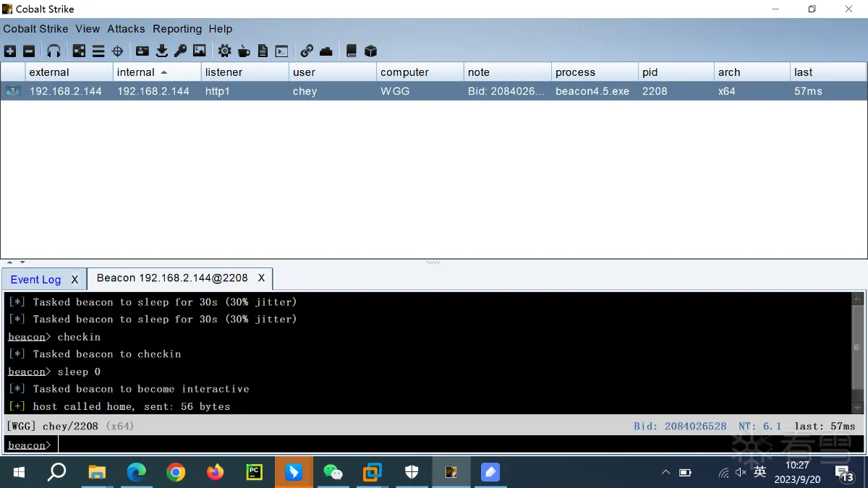Switch to Session Table view icon

coord(98,51)
